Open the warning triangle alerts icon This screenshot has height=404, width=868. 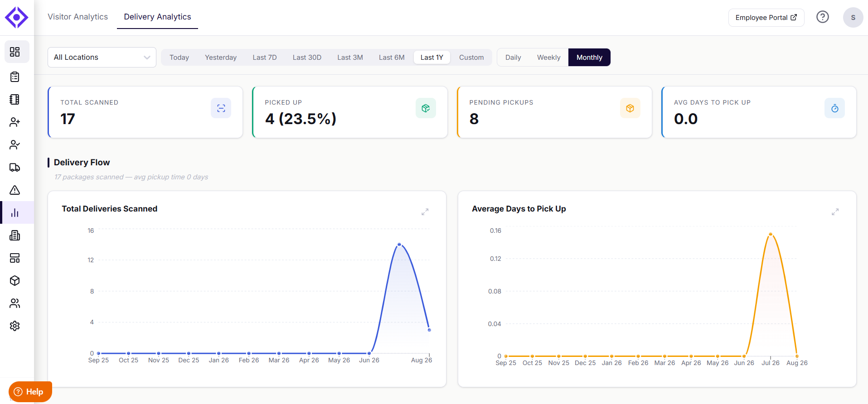tap(15, 190)
